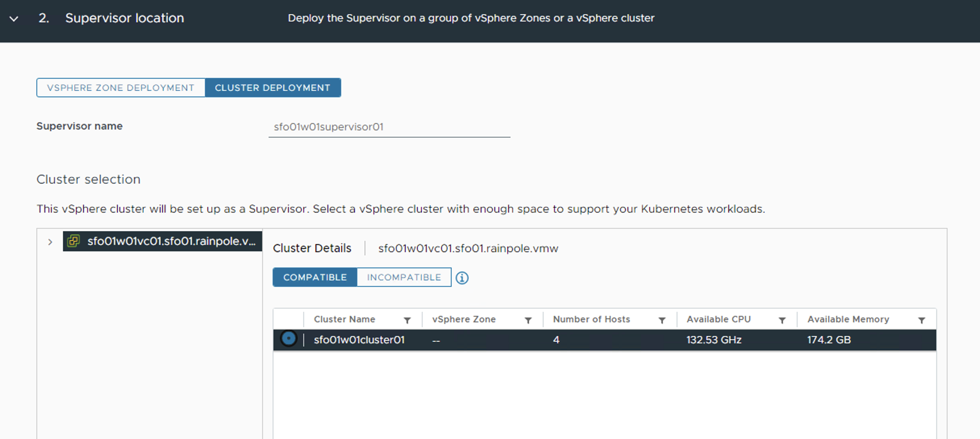
Task: Click the Supervisor name input field
Action: 389,127
